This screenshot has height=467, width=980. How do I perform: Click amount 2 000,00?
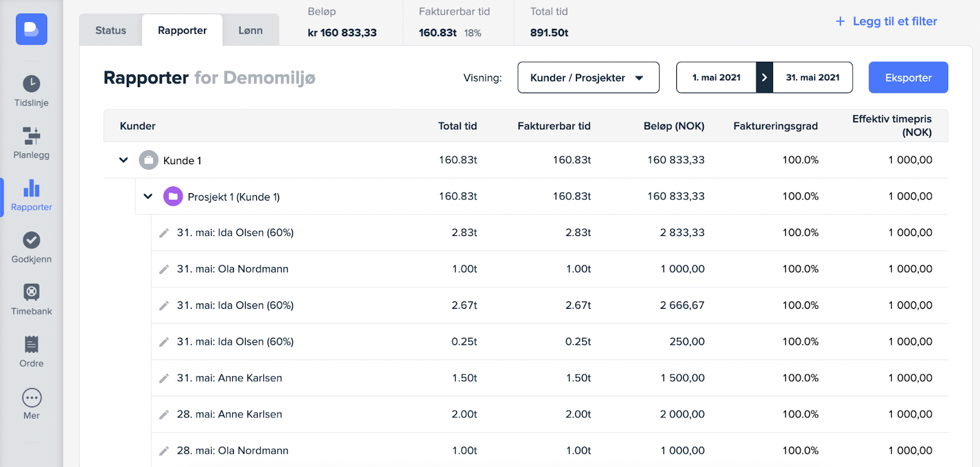coord(682,414)
